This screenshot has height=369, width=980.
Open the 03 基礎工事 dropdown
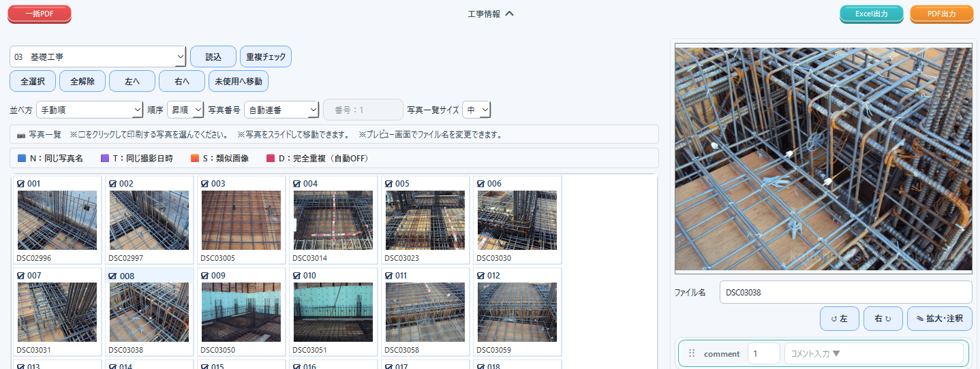coord(98,57)
